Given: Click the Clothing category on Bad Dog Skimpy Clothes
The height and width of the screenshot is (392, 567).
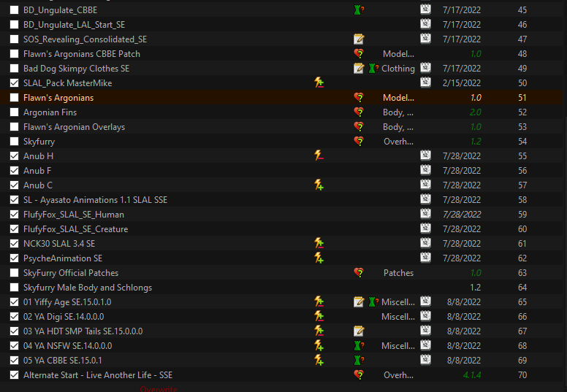Looking at the screenshot, I should tap(398, 69).
